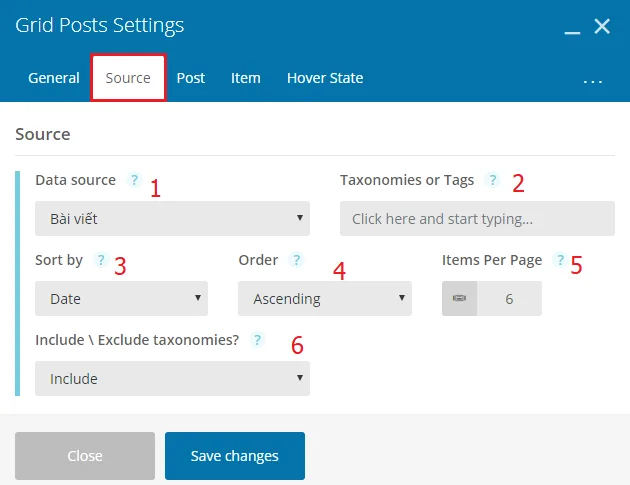Open the Include taxonomies dropdown
This screenshot has height=485, width=630.
click(172, 378)
